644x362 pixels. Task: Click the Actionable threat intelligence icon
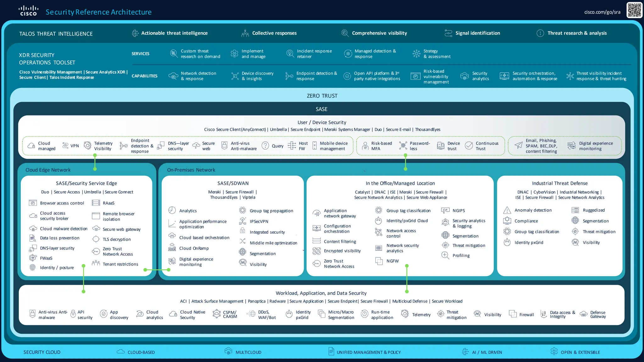pos(135,33)
